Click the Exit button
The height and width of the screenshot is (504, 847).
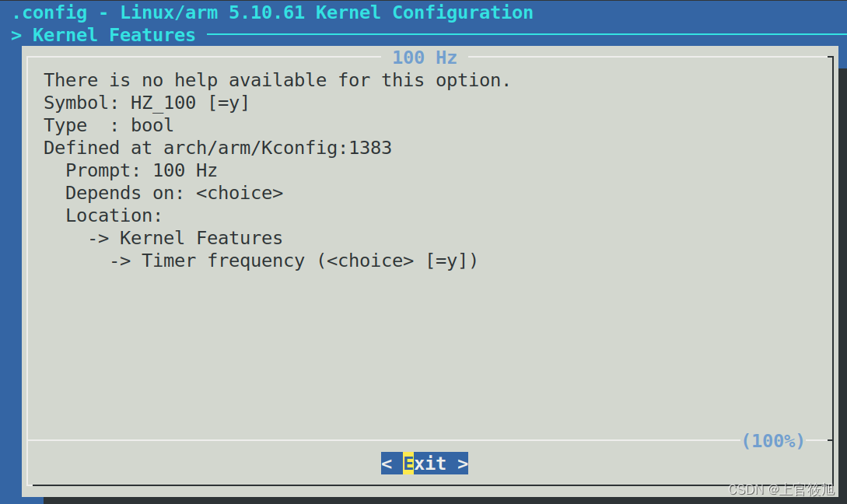pyautogui.click(x=425, y=464)
